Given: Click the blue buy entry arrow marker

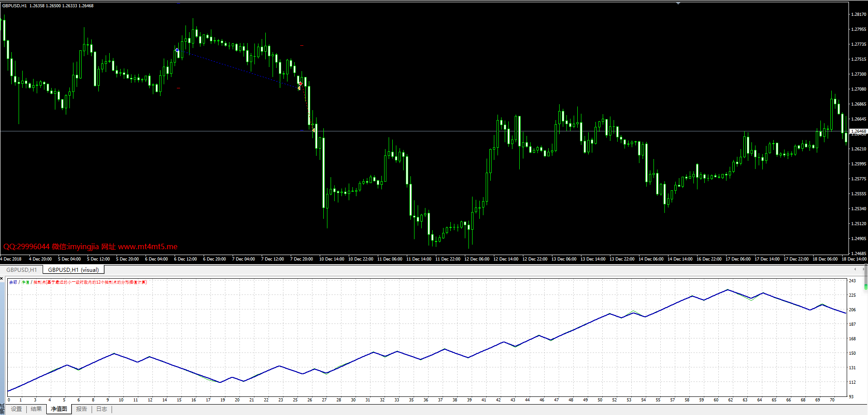Looking at the screenshot, I should coord(177,50).
